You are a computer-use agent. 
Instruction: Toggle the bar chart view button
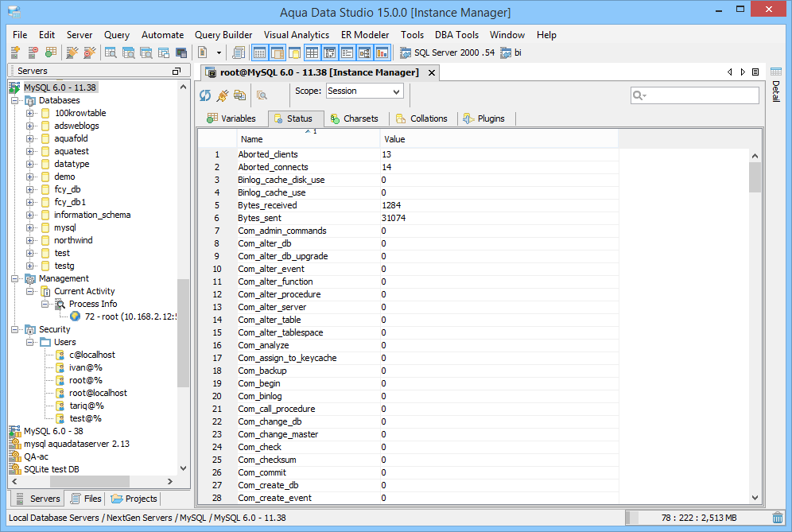point(382,52)
